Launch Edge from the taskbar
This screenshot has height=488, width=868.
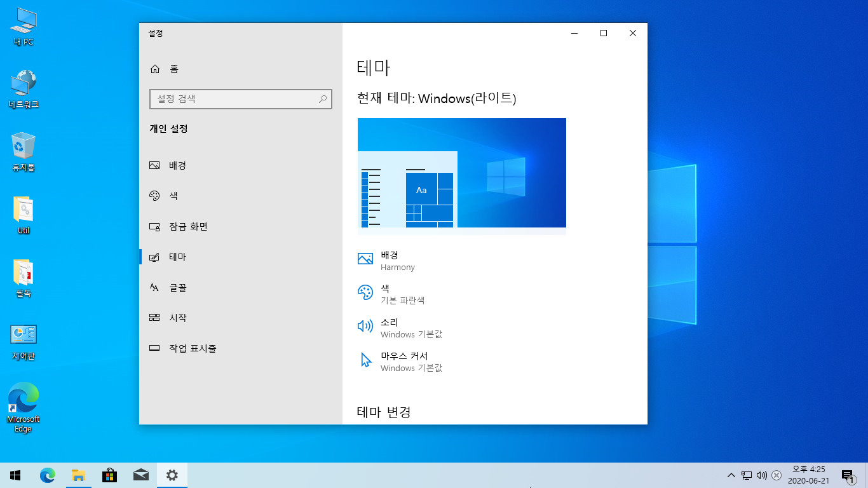pos(48,475)
